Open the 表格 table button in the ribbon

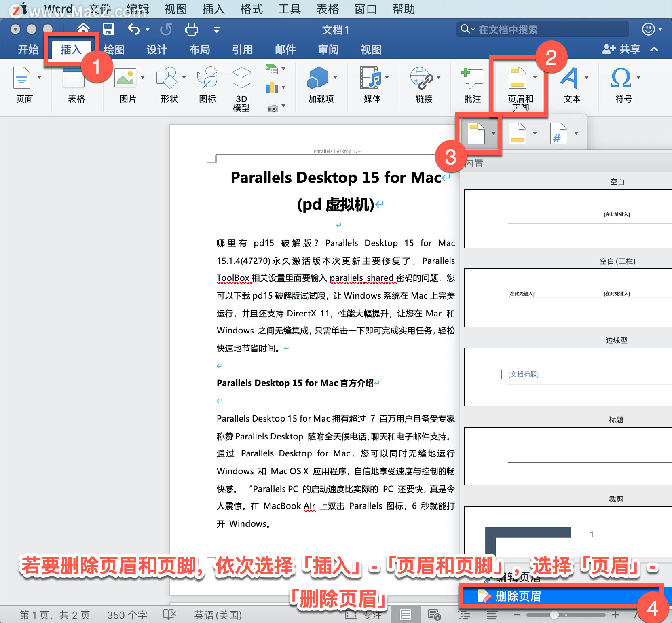click(x=73, y=78)
